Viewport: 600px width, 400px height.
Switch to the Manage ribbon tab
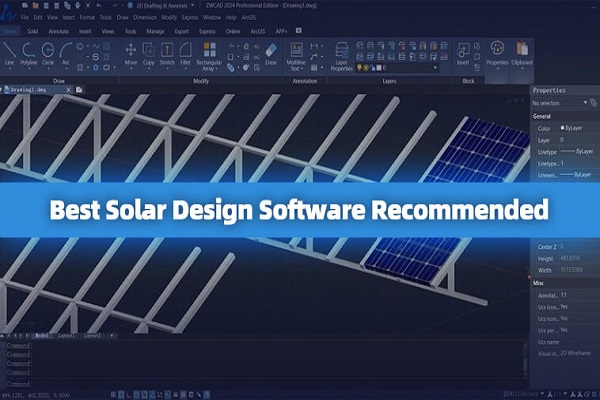155,31
